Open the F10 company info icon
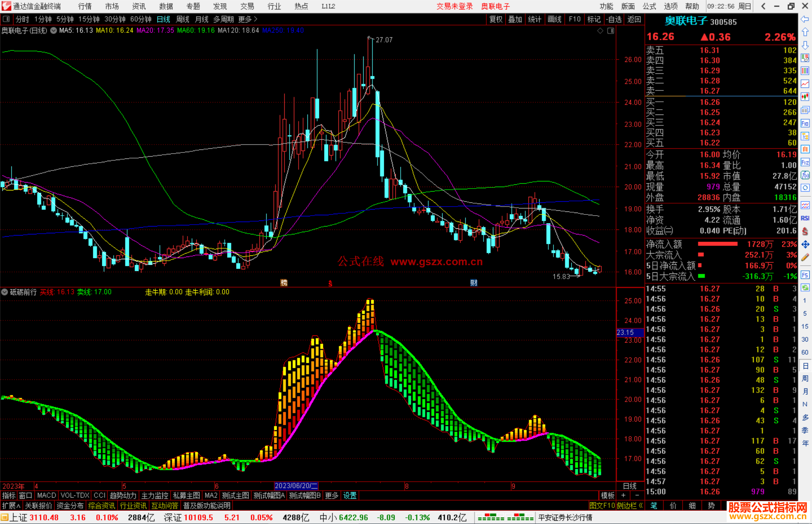This screenshot has height=524, width=812. (x=805, y=123)
